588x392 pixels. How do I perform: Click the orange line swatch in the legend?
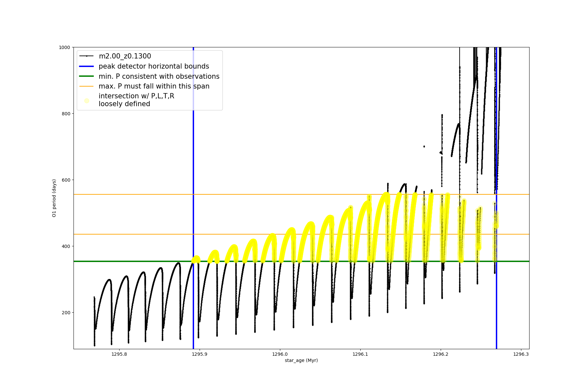click(x=87, y=86)
